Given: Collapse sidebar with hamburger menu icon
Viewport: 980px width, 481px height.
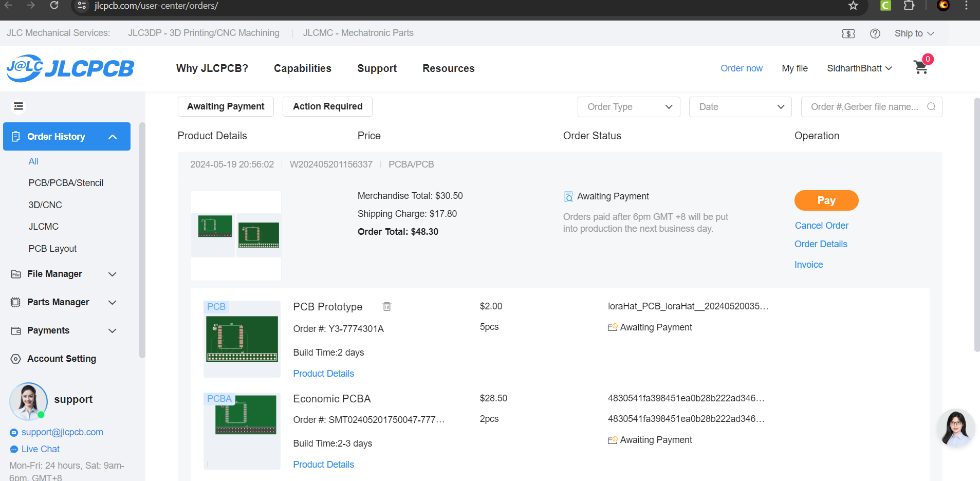Looking at the screenshot, I should tap(19, 106).
